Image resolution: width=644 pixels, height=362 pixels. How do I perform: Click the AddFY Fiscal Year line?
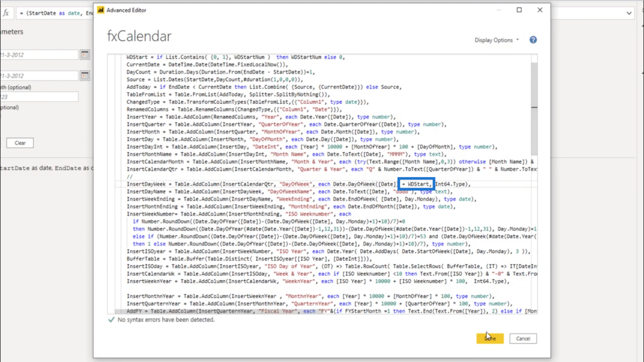pyautogui.click(x=332, y=311)
